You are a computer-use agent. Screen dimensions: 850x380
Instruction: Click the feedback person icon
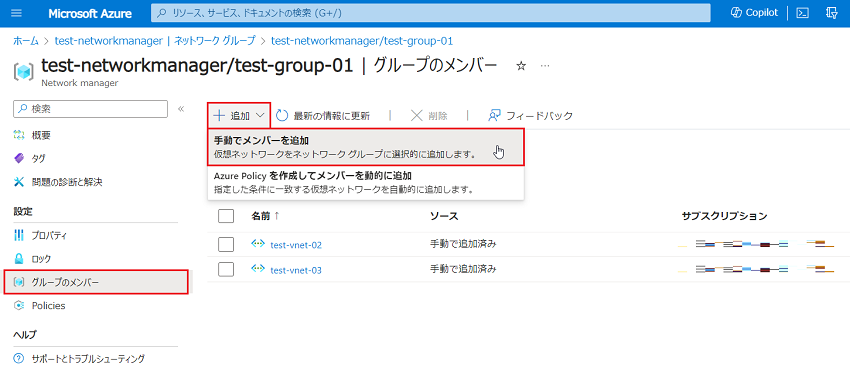pyautogui.click(x=494, y=115)
